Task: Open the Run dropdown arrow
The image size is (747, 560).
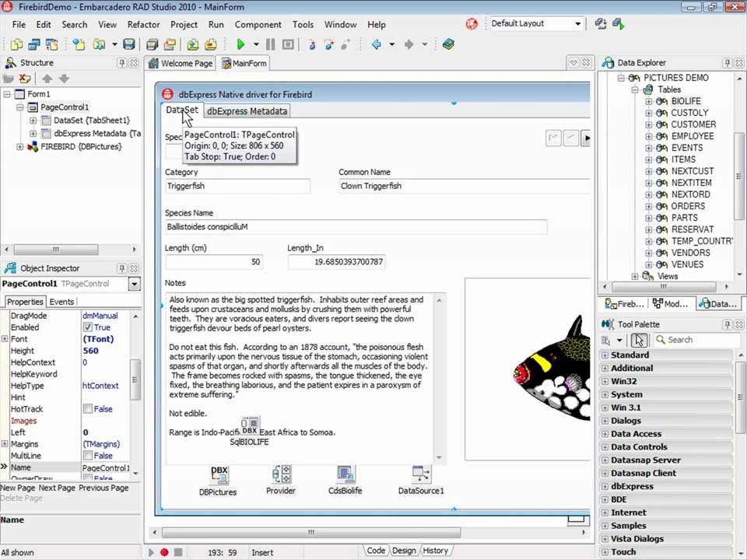Action: (256, 44)
